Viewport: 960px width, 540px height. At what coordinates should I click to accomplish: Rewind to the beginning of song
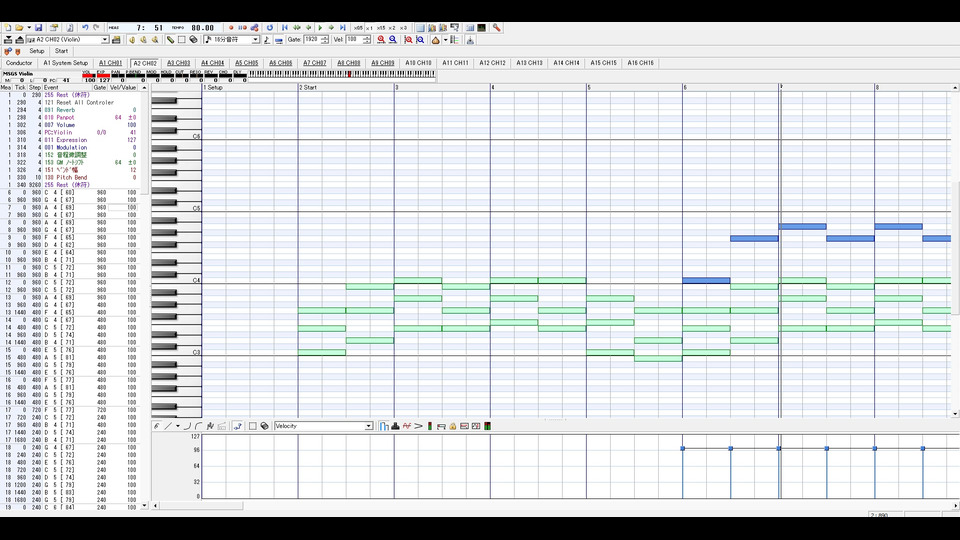point(285,28)
